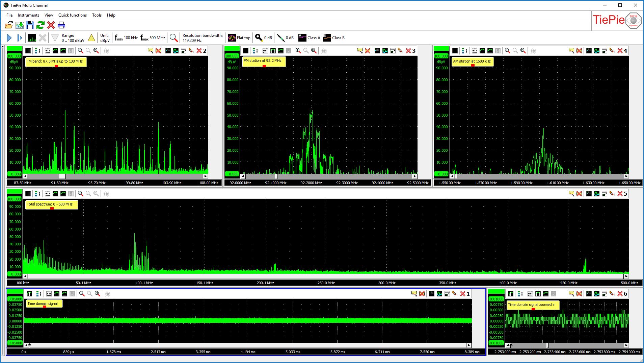
Task: Toggle Class A limit line
Action: coord(309,38)
